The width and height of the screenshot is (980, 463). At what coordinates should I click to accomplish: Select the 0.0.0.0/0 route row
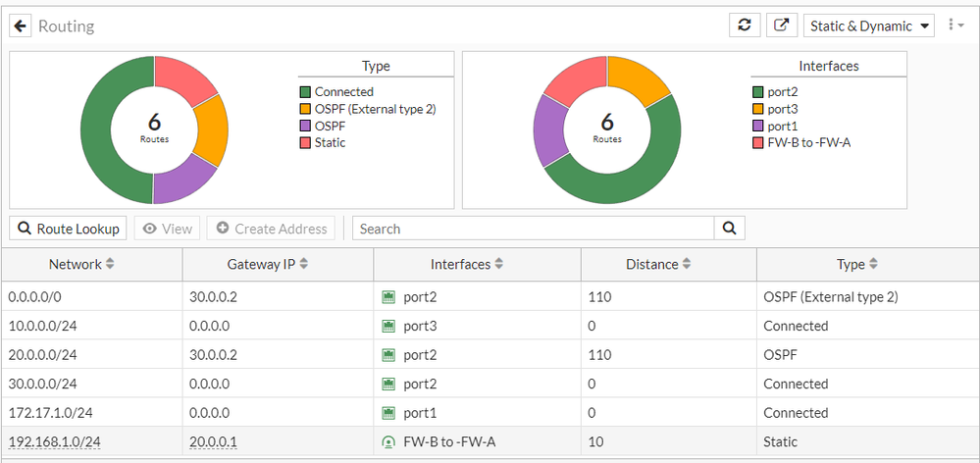pos(490,297)
